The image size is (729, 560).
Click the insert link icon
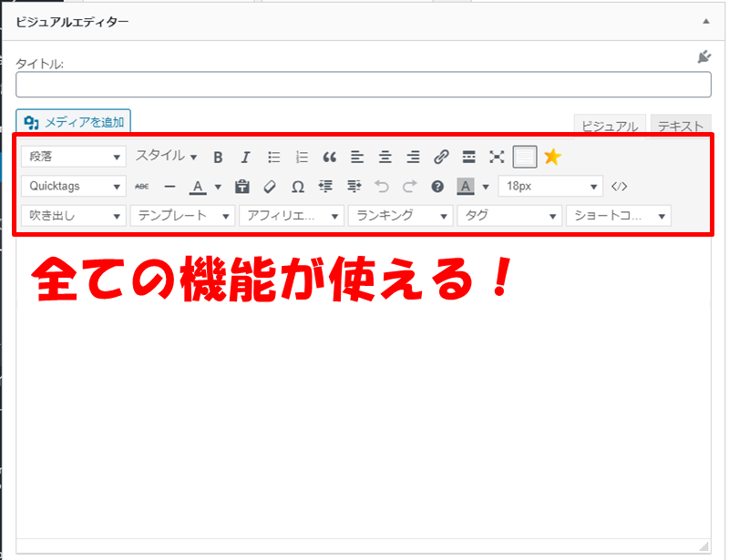(x=441, y=157)
